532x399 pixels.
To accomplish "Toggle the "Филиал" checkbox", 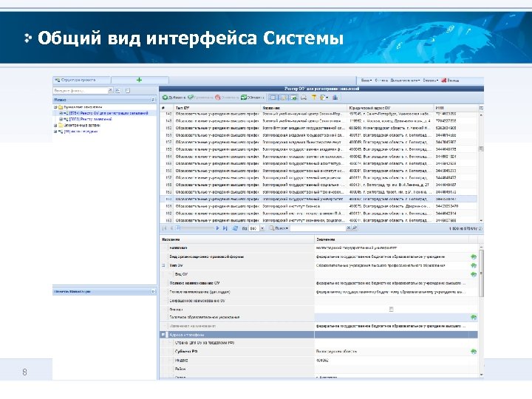I will pyautogui.click(x=391, y=309).
